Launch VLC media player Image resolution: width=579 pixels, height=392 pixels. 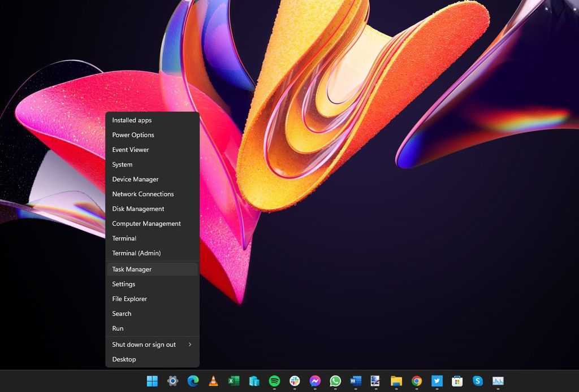point(213,381)
